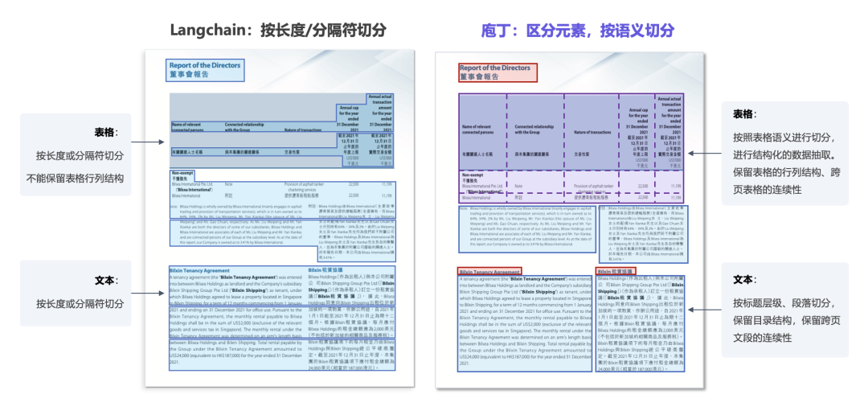Click "按照表格语义进行切分，" in 庖丁 callout
Screen dimensions: 868x411
(x=784, y=137)
